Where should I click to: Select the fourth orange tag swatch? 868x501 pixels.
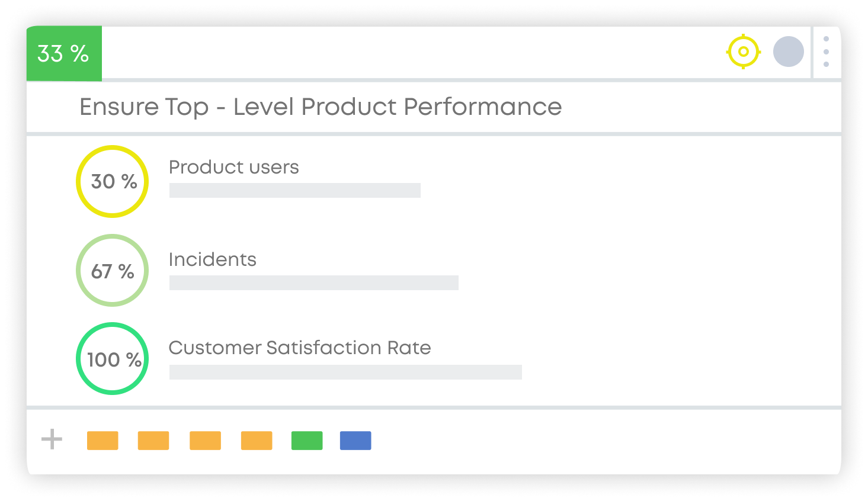(257, 441)
